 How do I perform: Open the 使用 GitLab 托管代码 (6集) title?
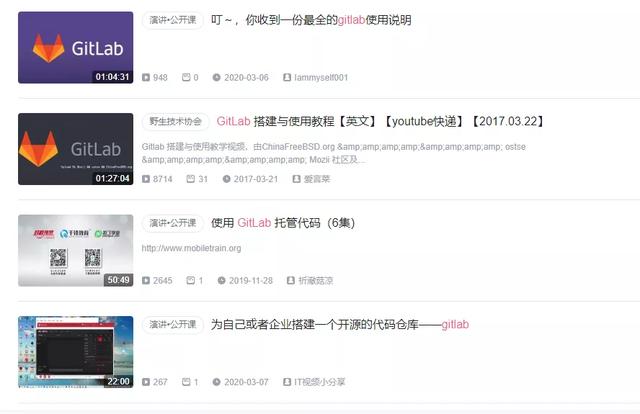[283, 223]
